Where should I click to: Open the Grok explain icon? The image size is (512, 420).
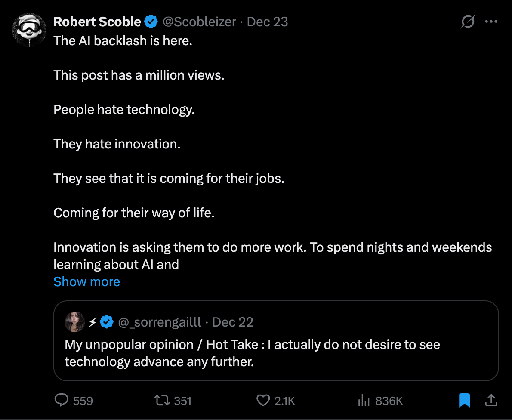(x=467, y=22)
